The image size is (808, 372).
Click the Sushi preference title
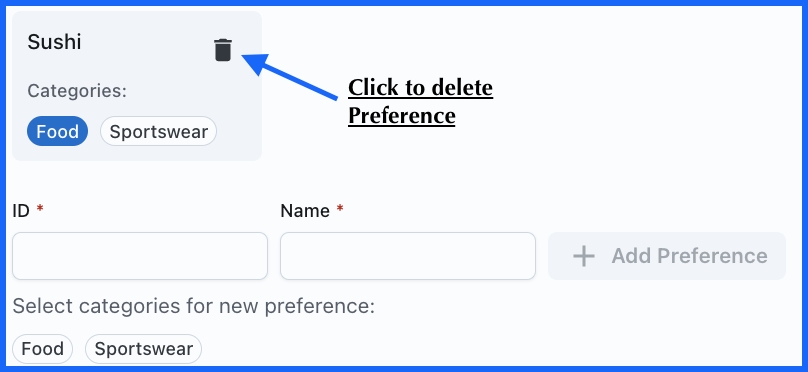point(54,42)
